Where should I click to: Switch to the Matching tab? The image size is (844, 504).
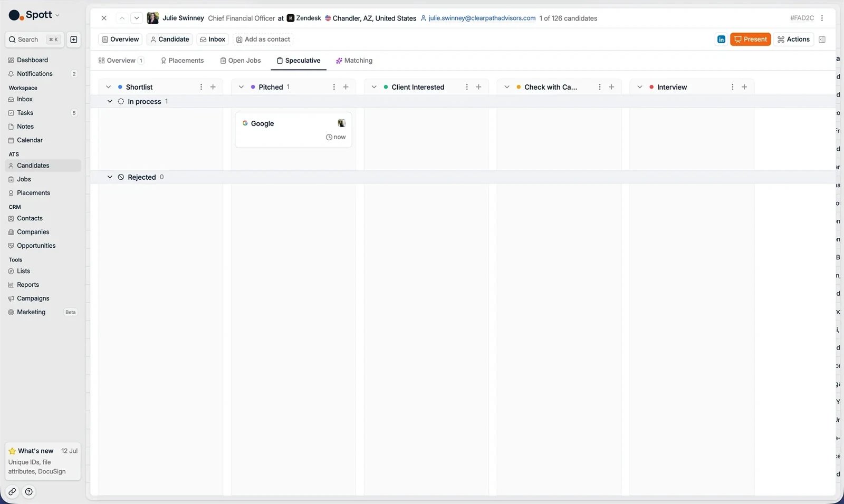(354, 61)
